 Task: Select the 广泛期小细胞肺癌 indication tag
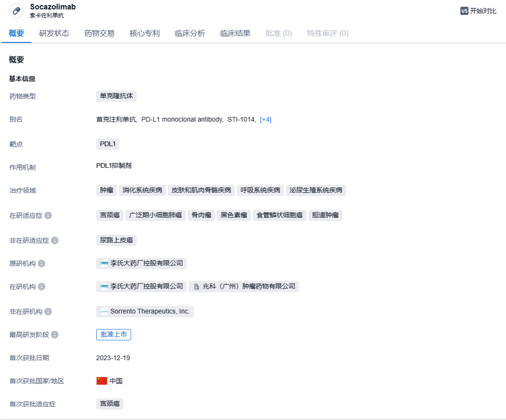(155, 215)
